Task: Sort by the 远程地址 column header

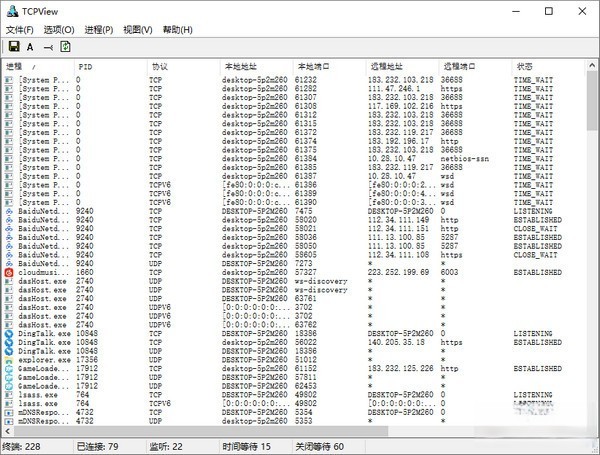Action: (x=403, y=67)
